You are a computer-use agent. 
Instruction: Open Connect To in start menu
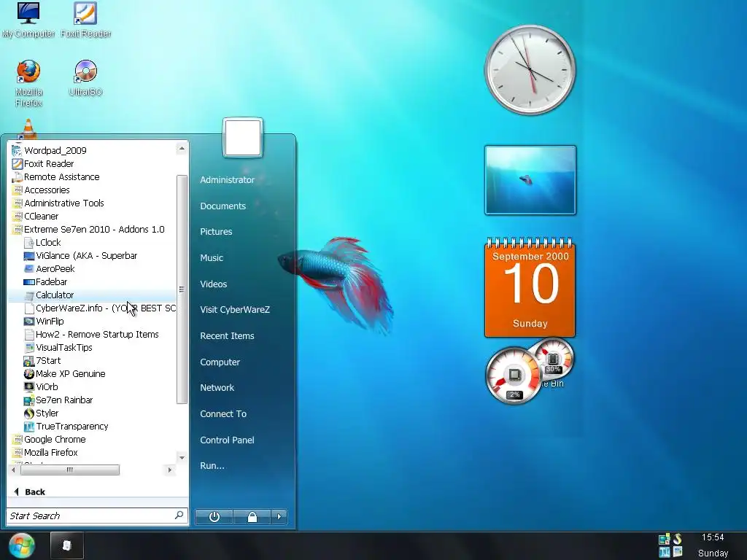[x=223, y=414]
